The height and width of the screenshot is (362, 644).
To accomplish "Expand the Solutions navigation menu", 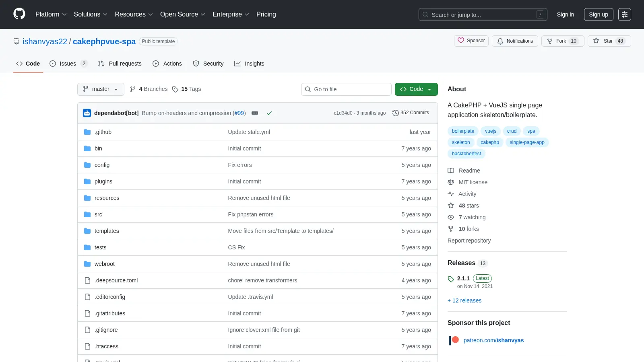I will pyautogui.click(x=91, y=14).
